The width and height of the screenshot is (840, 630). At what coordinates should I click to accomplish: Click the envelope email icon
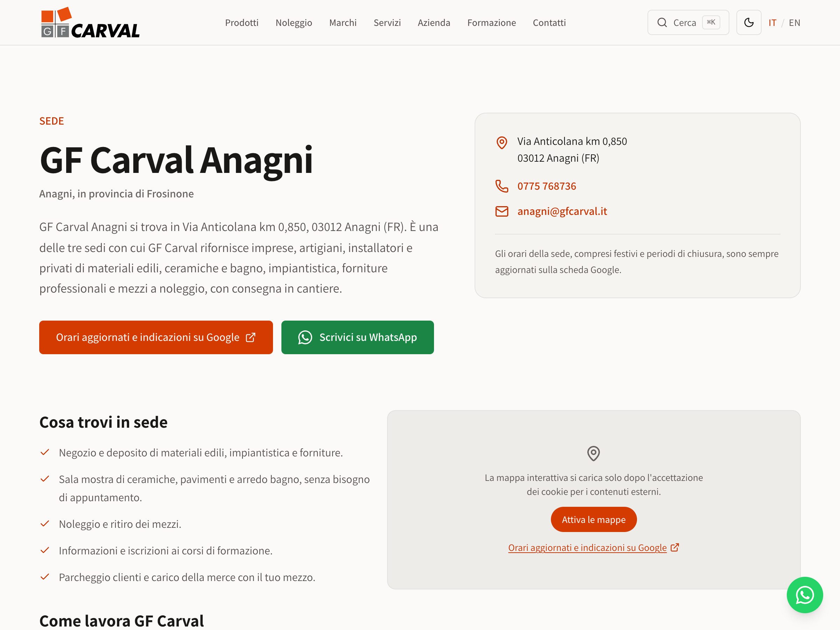coord(501,211)
